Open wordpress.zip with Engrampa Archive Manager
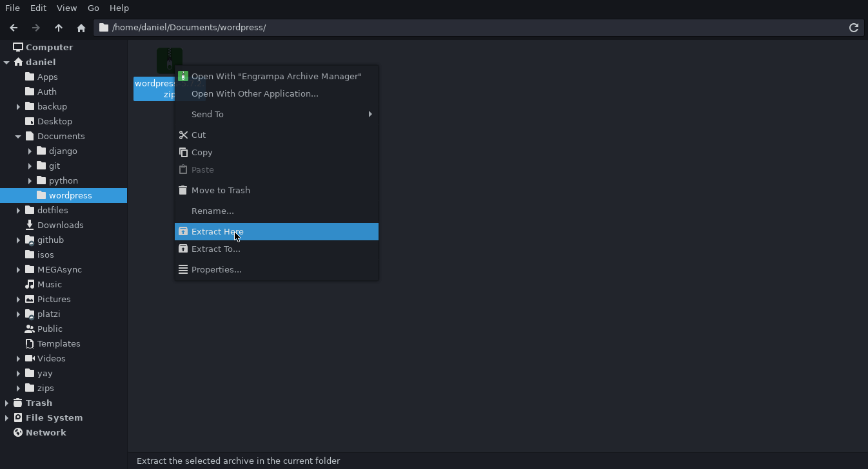Screen dimensions: 868x469 pos(277,76)
